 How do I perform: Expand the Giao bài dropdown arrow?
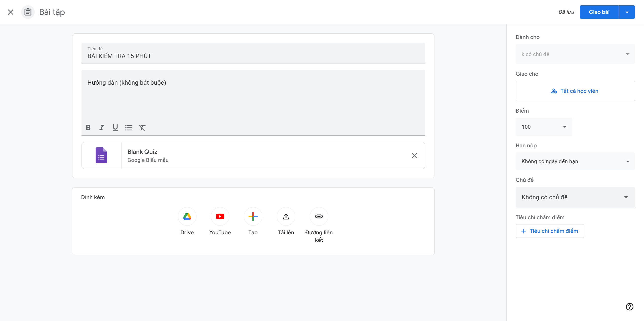tap(627, 12)
